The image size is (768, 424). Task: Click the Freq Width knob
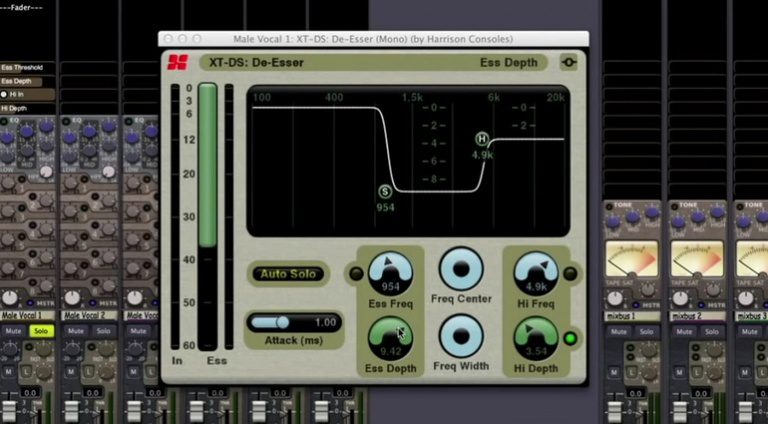tap(461, 335)
